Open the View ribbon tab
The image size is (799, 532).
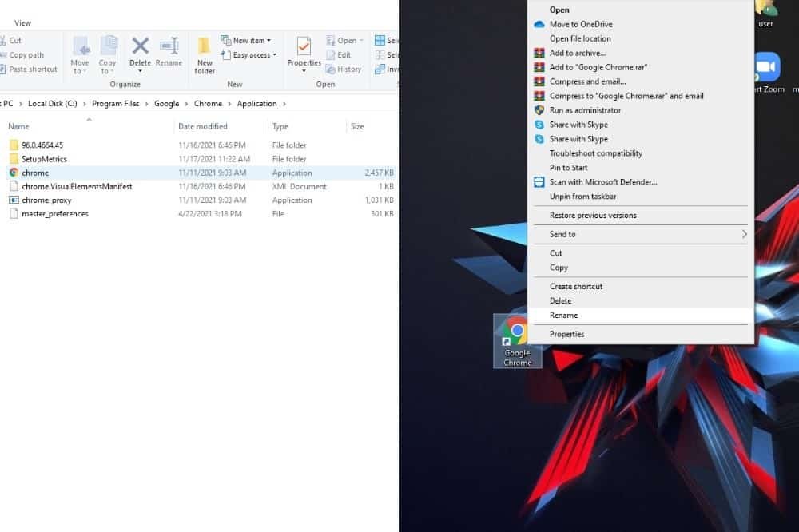23,23
